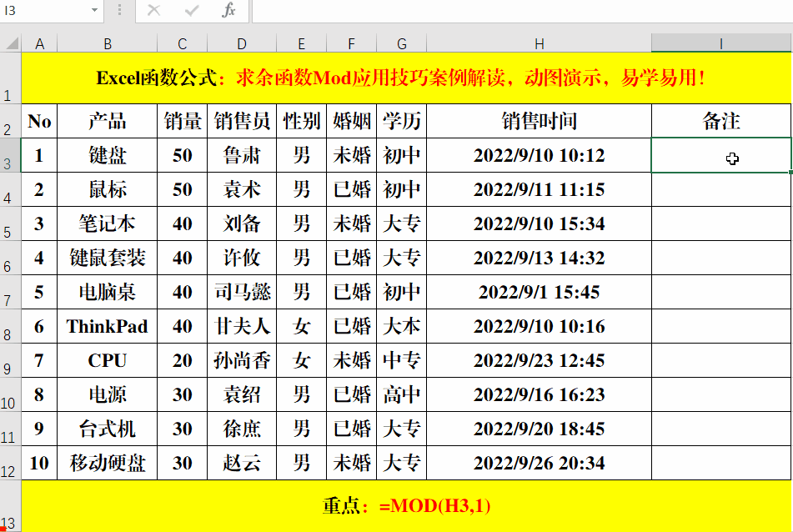Viewport: 793px width, 532px height.
Task: Click salesperson cell 鲁肃
Action: pyautogui.click(x=242, y=155)
